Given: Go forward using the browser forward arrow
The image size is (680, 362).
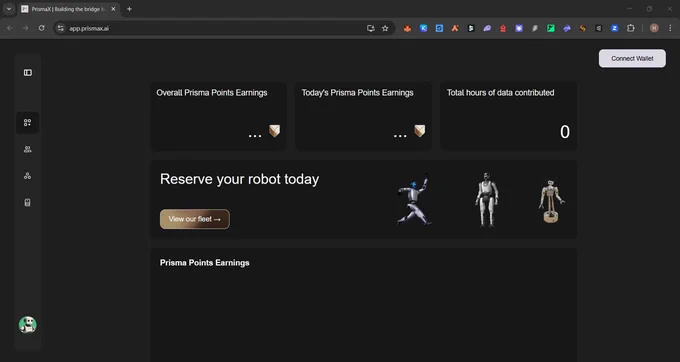Looking at the screenshot, I should [26, 28].
